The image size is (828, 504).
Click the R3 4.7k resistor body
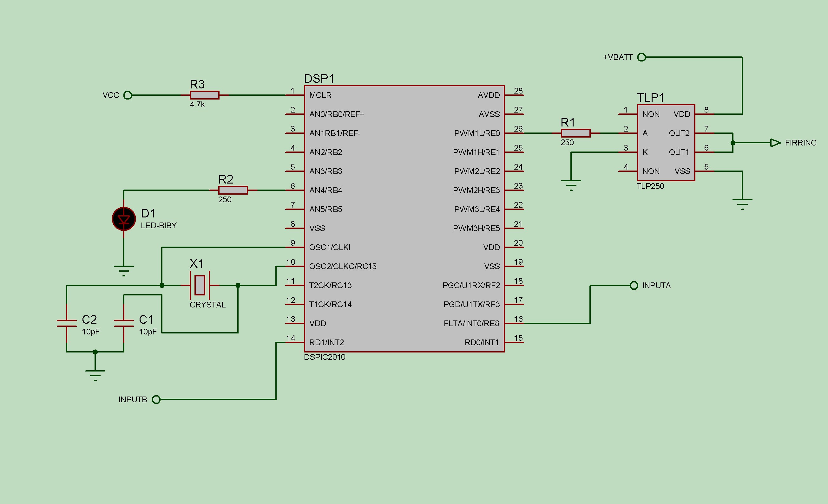[x=204, y=95]
